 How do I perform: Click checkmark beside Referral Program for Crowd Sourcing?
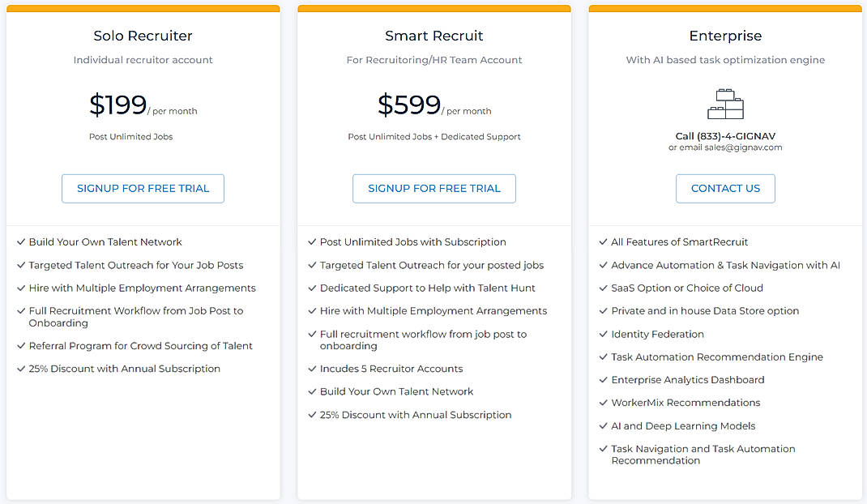tap(20, 345)
